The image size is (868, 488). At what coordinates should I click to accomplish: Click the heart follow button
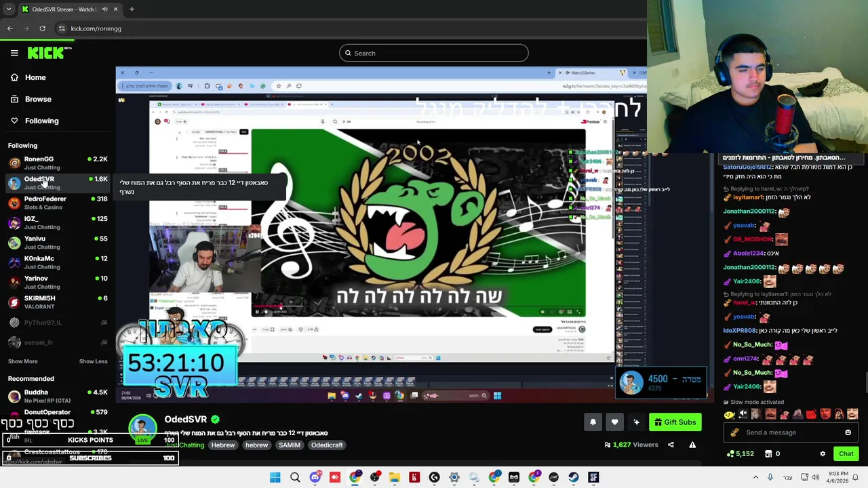pyautogui.click(x=614, y=422)
